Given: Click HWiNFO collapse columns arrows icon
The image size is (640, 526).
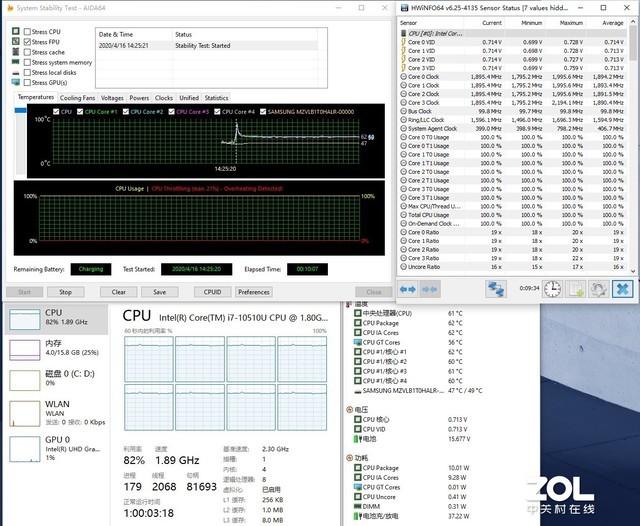Looking at the screenshot, I should point(429,289).
